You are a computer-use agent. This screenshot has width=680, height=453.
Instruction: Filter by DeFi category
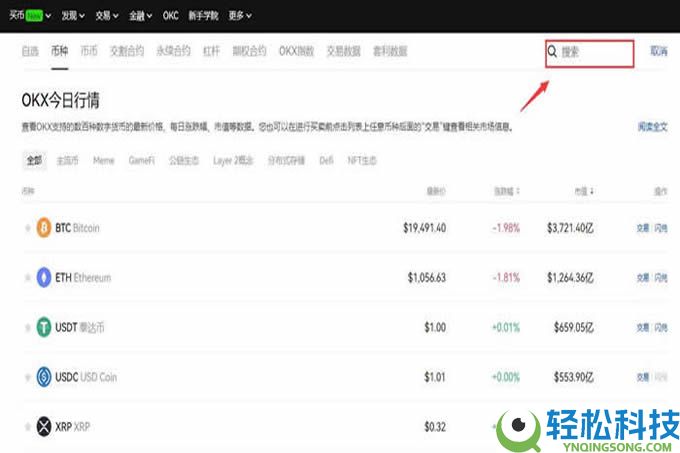click(326, 160)
